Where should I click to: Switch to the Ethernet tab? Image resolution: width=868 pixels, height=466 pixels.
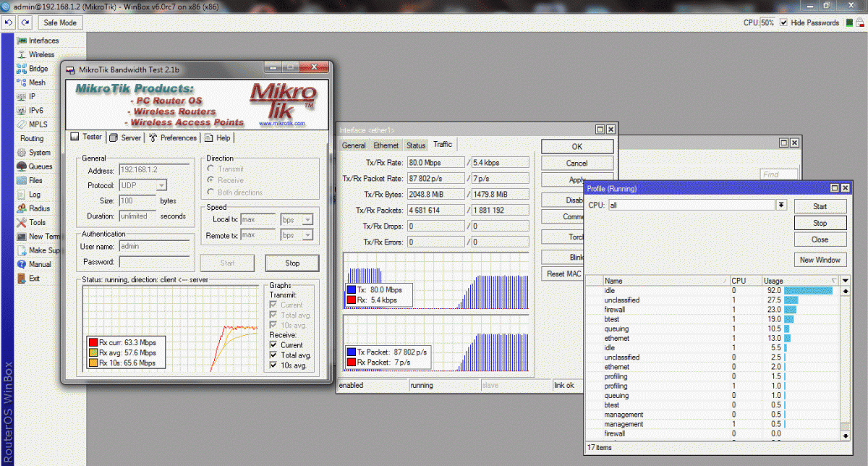click(386, 145)
